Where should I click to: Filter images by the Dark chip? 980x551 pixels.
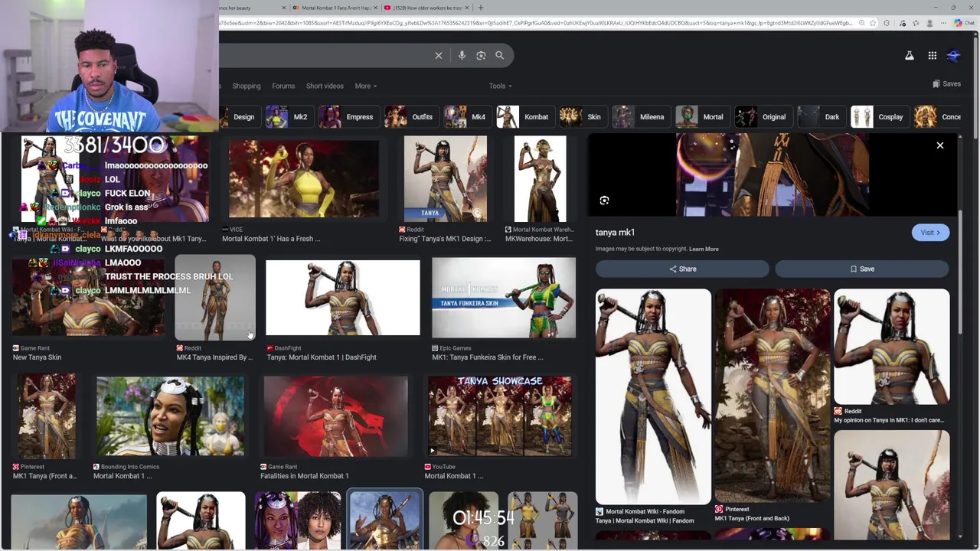(x=820, y=117)
